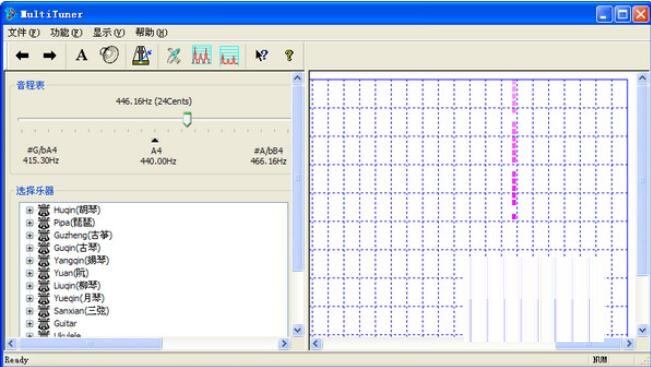Viewport: 651px width, 367px height.
Task: Select Yangqin(扬琴) in instrument tree
Action: [81, 260]
